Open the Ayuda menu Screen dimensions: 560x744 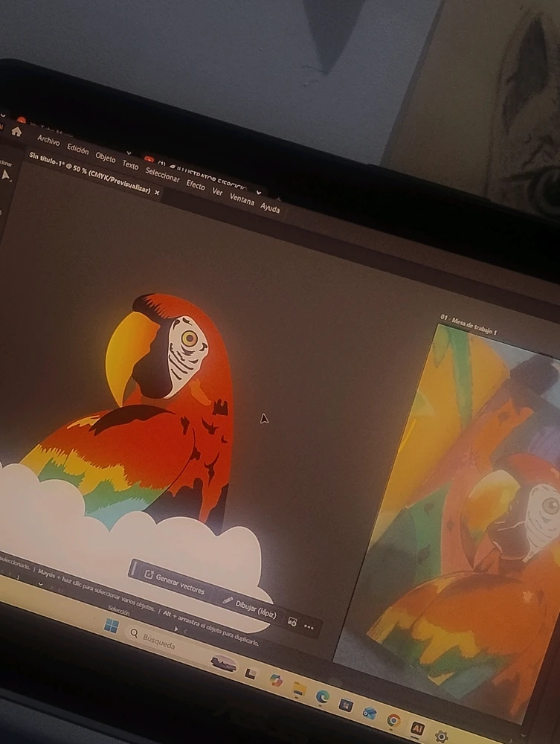[x=270, y=208]
